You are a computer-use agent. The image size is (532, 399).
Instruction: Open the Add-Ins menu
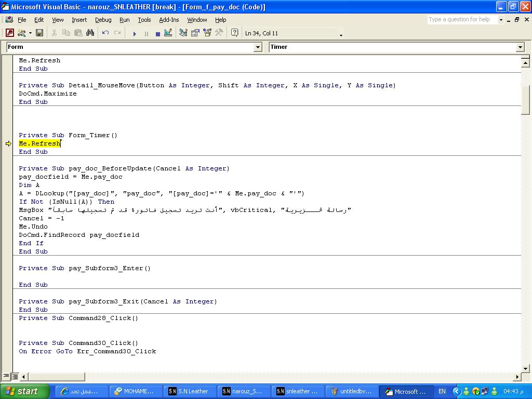click(169, 20)
